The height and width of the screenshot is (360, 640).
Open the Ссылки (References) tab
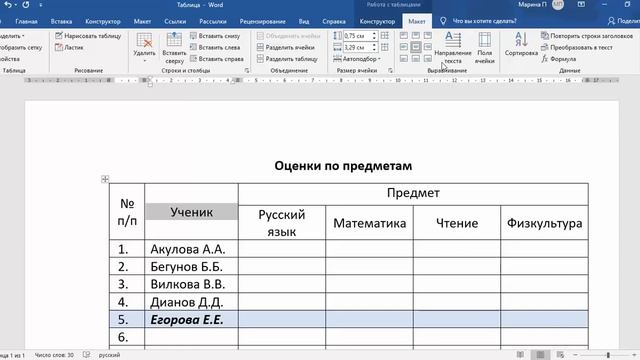(x=175, y=21)
